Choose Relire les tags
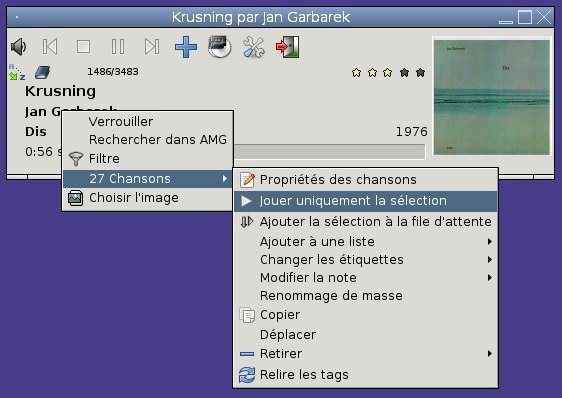The height and width of the screenshot is (398, 562). coord(366,375)
